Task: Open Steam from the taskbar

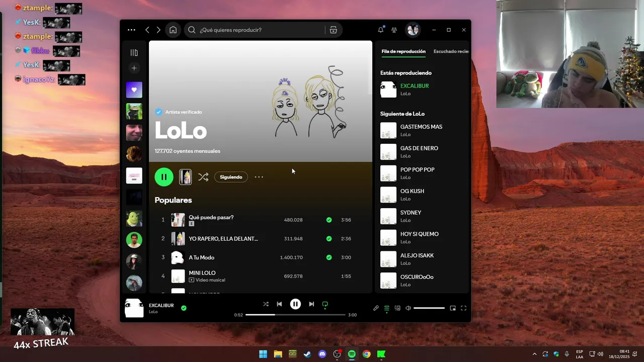Action: click(307, 354)
